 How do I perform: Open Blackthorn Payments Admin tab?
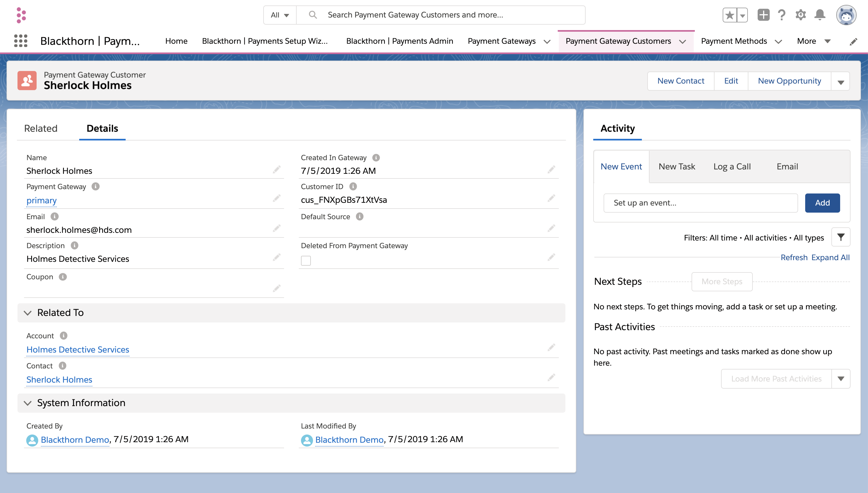point(400,41)
